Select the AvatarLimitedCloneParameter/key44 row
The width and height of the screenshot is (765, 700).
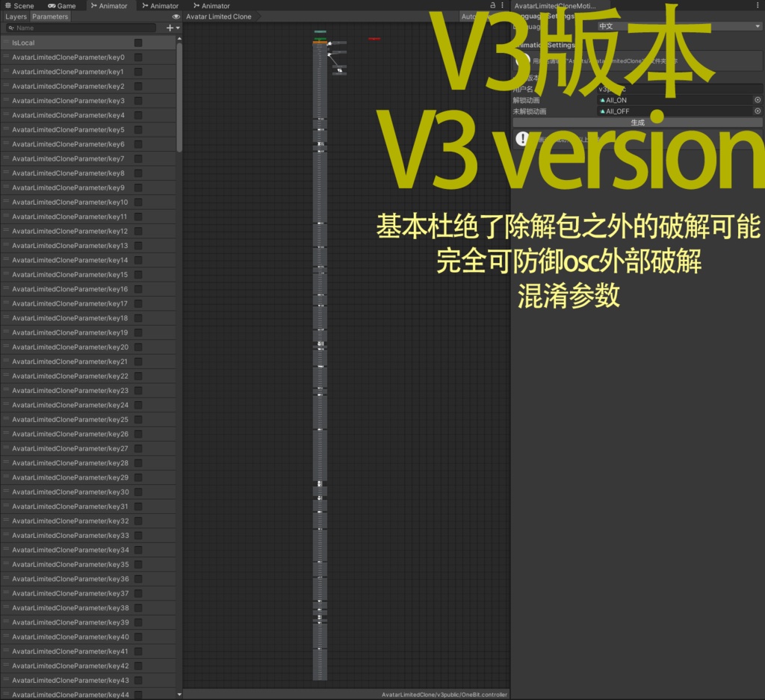tap(88, 694)
